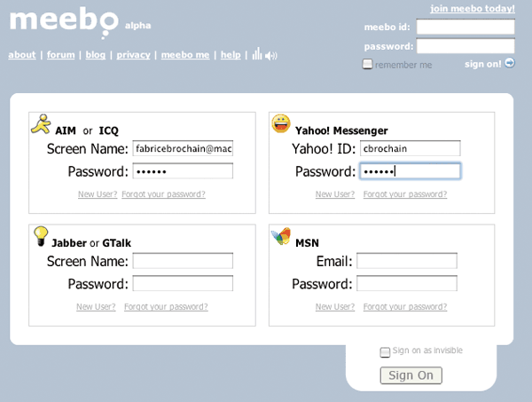This screenshot has height=402, width=532.
Task: Click join meebo today link
Action: coord(472,9)
